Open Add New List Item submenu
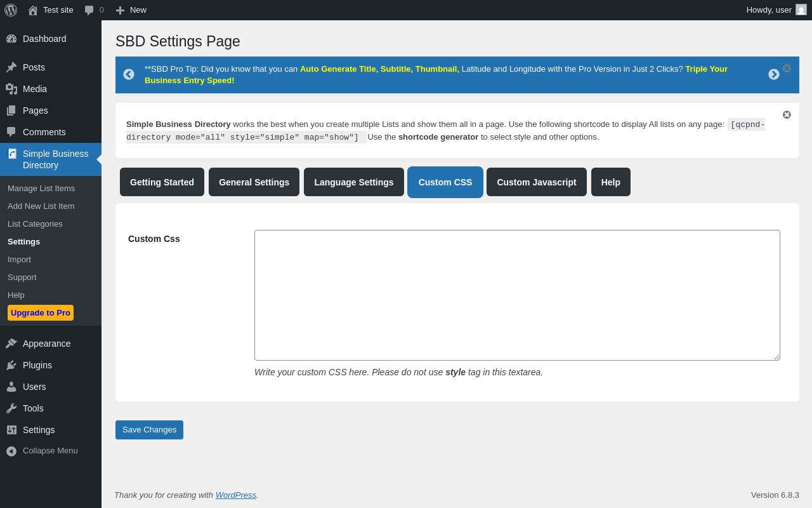 (41, 206)
